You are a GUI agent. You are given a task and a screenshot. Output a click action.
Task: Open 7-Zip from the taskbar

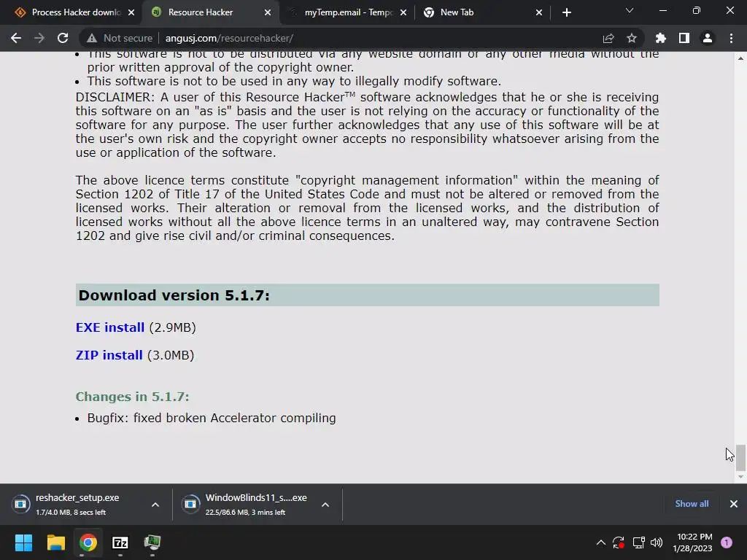pos(120,542)
